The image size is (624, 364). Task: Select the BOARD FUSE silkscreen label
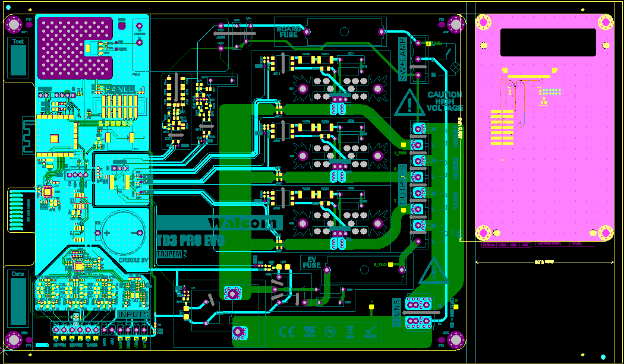[289, 32]
